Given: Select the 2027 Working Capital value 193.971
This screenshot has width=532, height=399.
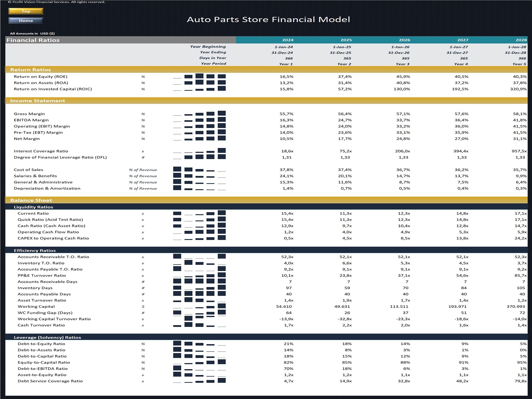Looking at the screenshot, I should [457, 306].
